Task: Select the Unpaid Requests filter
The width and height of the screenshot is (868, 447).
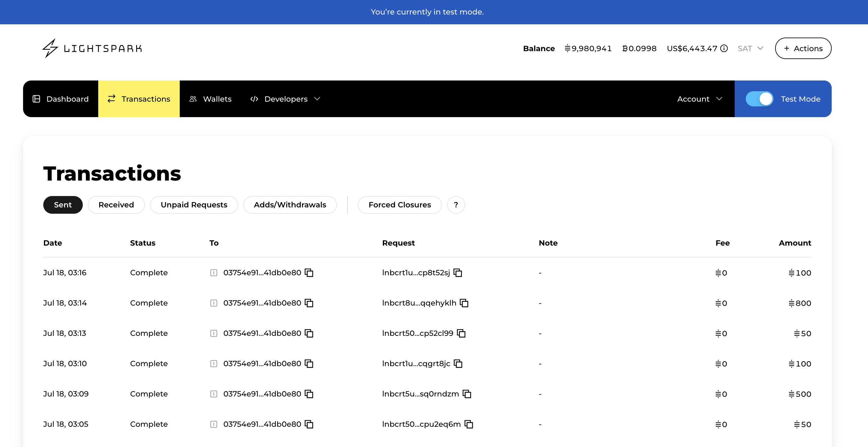Action: click(x=194, y=205)
